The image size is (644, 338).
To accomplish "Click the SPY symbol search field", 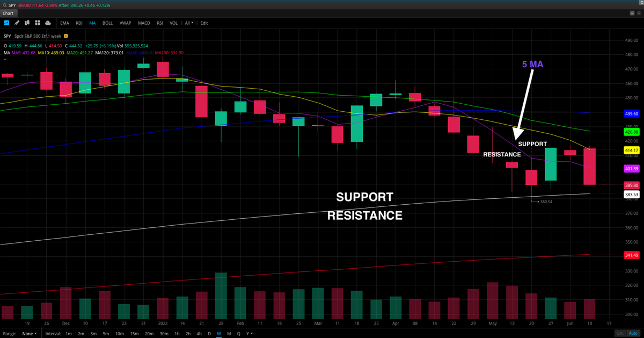I will (x=13, y=4).
